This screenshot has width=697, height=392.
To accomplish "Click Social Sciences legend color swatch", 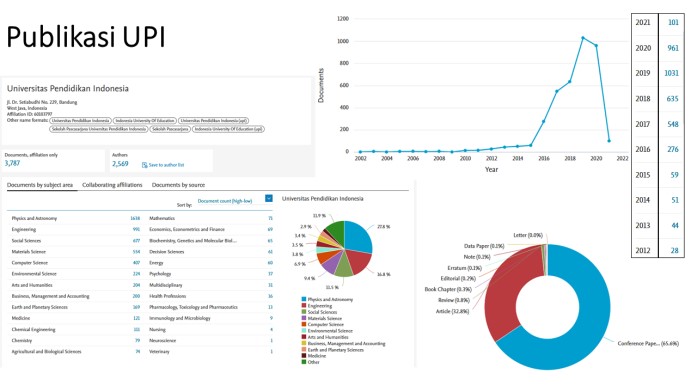I will pyautogui.click(x=304, y=312).
